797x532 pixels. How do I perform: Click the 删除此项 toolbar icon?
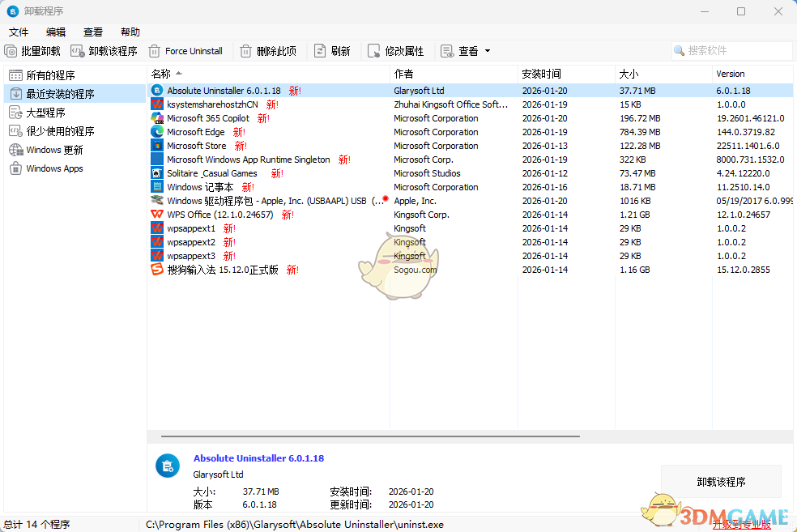[245, 50]
